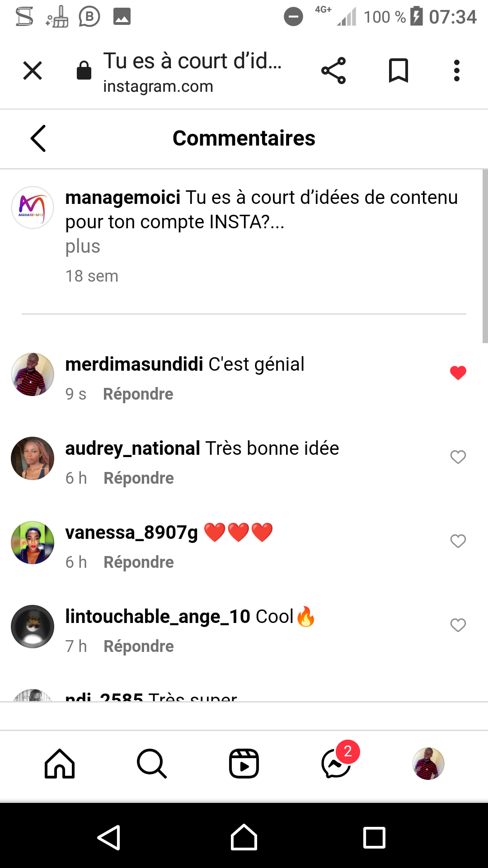This screenshot has height=868, width=488.
Task: Open the three-dot browser menu
Action: (x=457, y=71)
